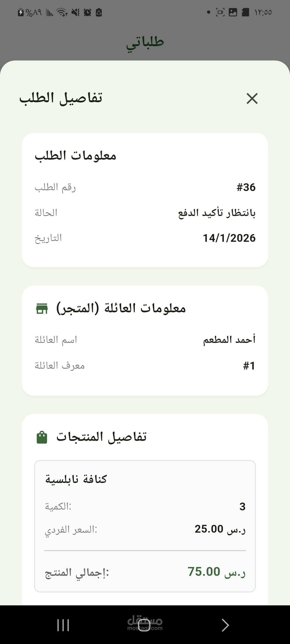Tap the shopping bag icon beside products heading
The image size is (290, 644).
pos(42,437)
